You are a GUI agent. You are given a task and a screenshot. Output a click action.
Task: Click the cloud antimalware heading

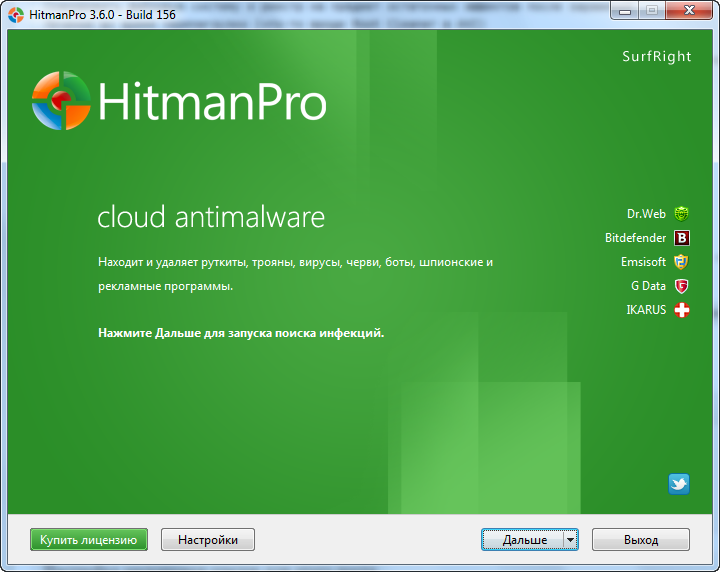(211, 217)
